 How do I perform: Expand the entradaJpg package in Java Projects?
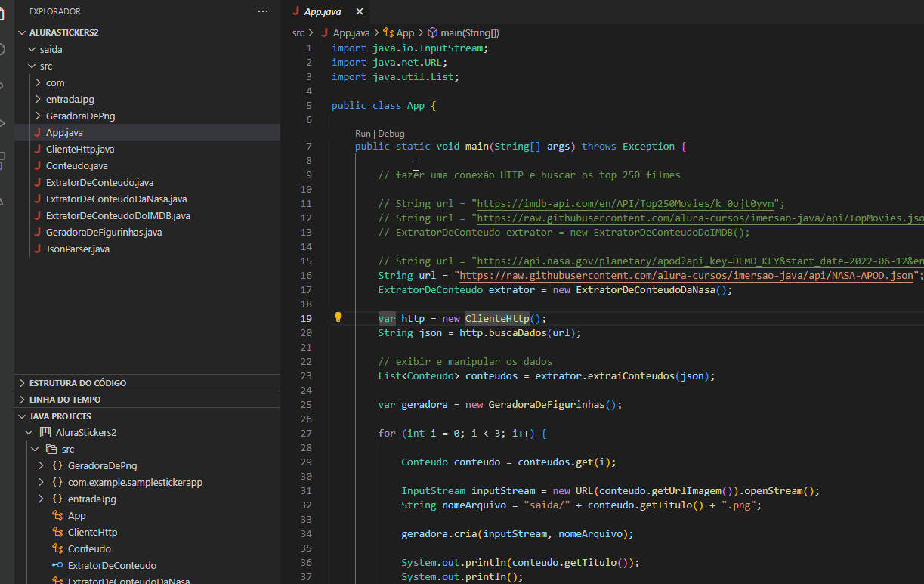click(x=41, y=499)
